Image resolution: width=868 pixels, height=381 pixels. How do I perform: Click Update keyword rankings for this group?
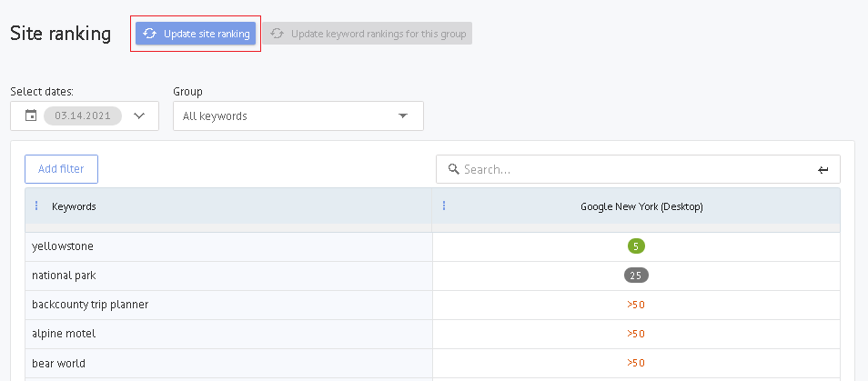[x=378, y=34]
